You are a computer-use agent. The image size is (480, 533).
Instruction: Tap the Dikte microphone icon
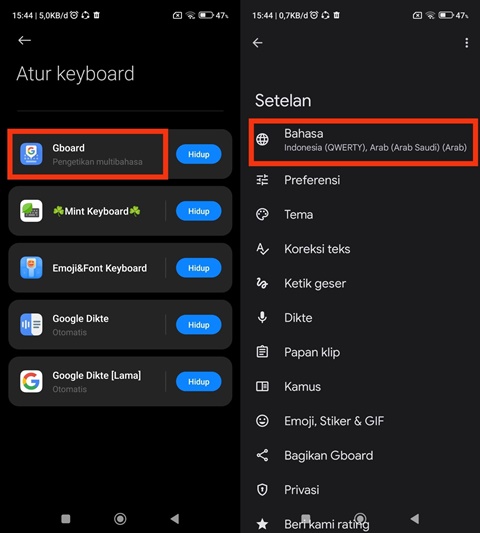(x=262, y=317)
